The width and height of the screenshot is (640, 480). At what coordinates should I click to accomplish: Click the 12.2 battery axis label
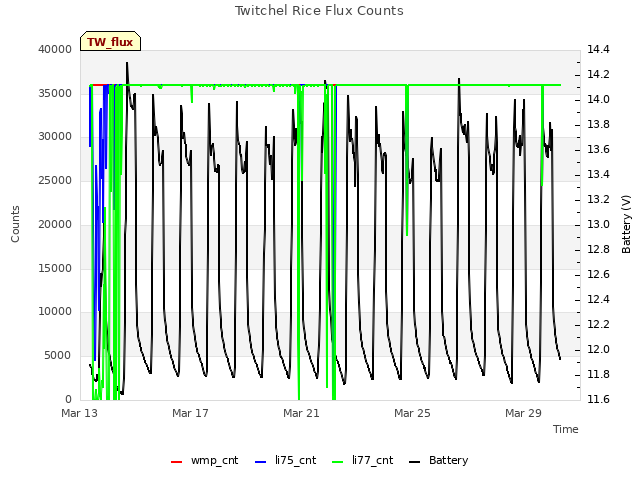598,324
